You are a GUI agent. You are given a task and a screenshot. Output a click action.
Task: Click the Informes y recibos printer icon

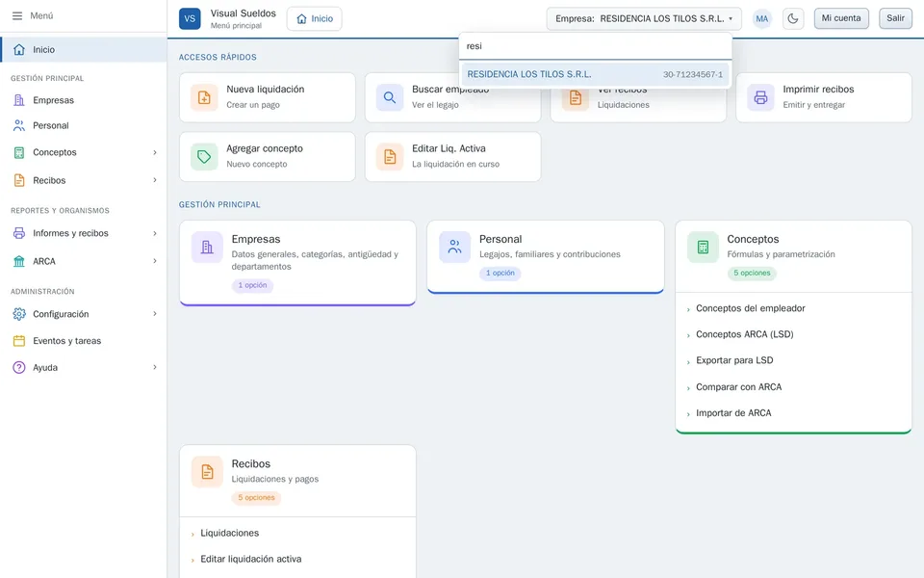click(x=19, y=233)
